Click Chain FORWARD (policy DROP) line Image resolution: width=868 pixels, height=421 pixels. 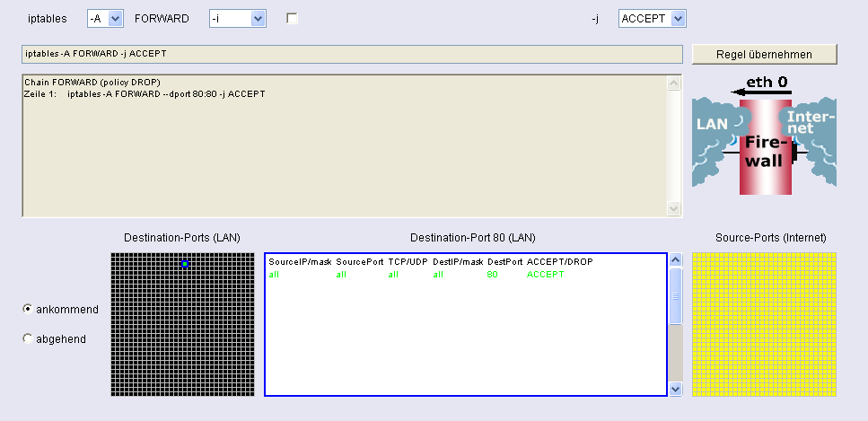click(92, 83)
